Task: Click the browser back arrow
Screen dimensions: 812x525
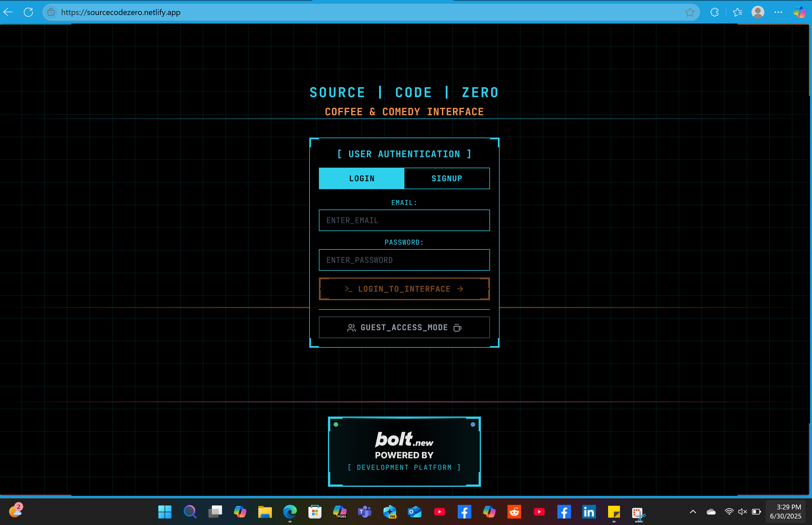Action: coord(8,12)
